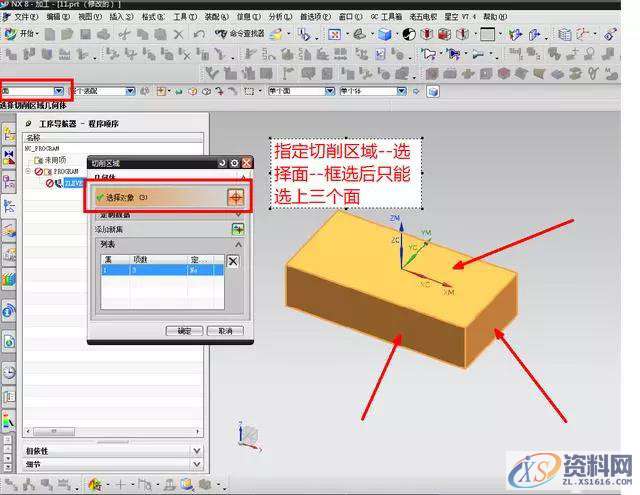Open the Tools menu
Viewport: 640px width, 495px height.
184,17
